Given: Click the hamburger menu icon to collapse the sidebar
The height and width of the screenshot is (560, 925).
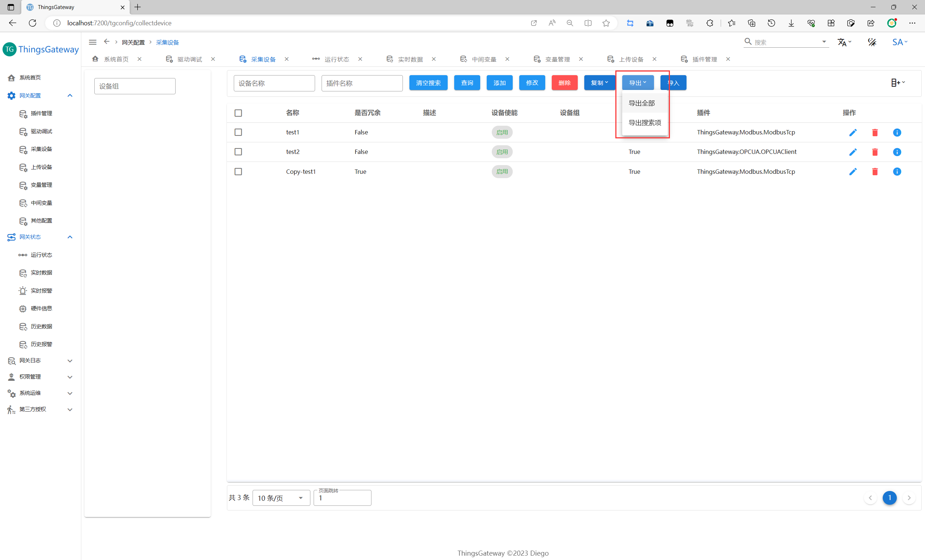Looking at the screenshot, I should click(x=92, y=42).
